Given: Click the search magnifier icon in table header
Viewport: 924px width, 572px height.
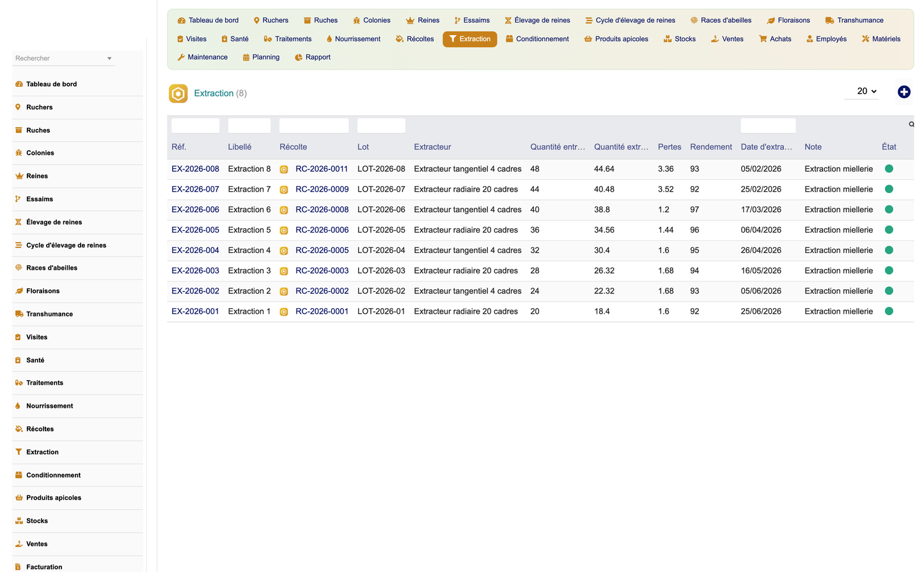Looking at the screenshot, I should (x=911, y=125).
